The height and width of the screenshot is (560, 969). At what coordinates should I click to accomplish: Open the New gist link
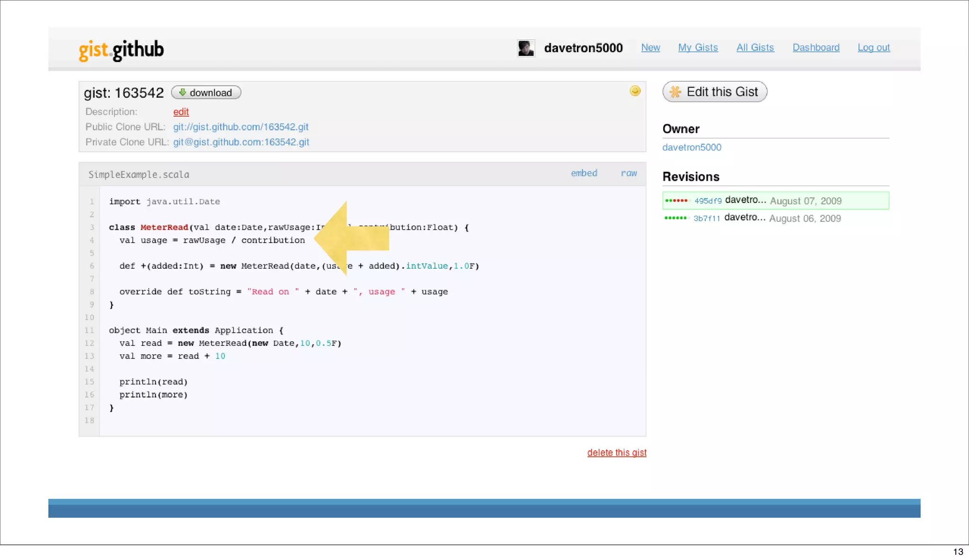click(x=651, y=48)
